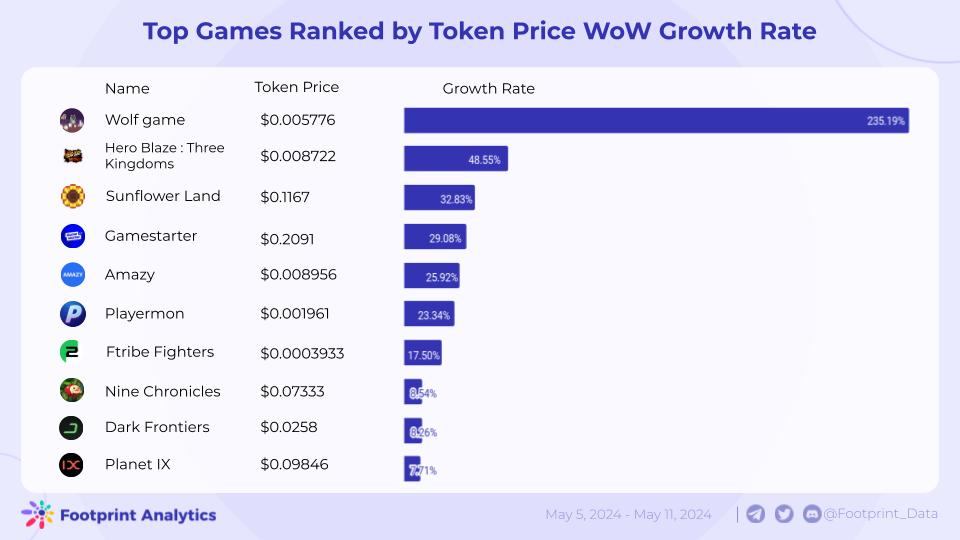Click the Dark Frontiers icon
The width and height of the screenshot is (960, 540).
[x=71, y=427]
